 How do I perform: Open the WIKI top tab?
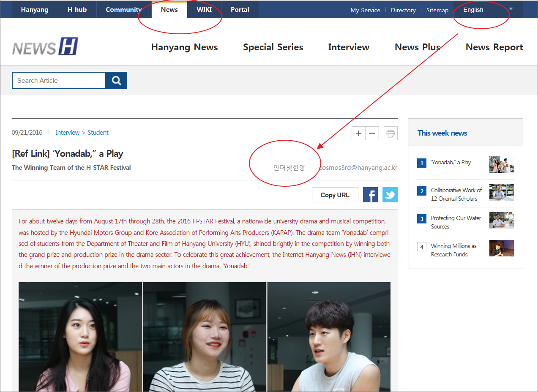[204, 10]
